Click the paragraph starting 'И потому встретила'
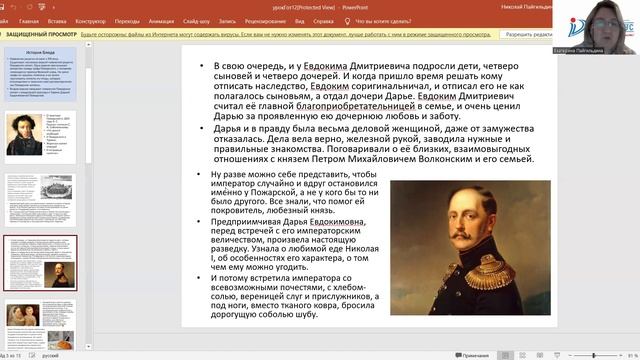The height and width of the screenshot is (360, 640). pos(294,296)
